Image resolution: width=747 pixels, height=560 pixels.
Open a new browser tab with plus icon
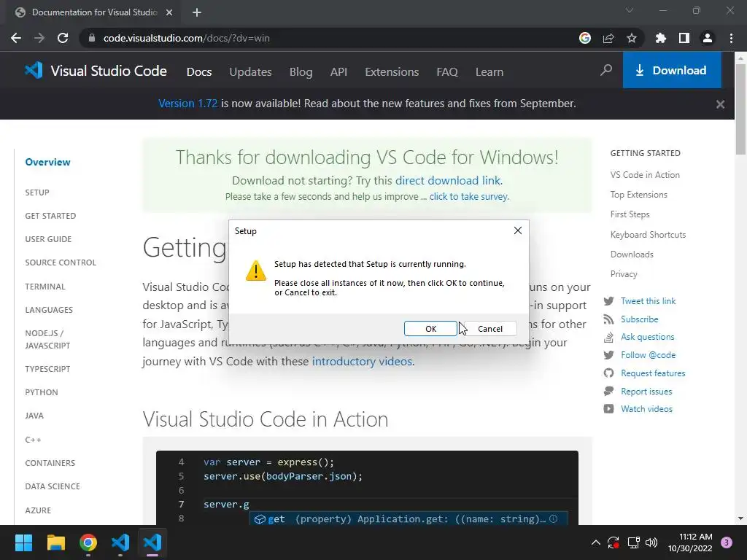197,12
